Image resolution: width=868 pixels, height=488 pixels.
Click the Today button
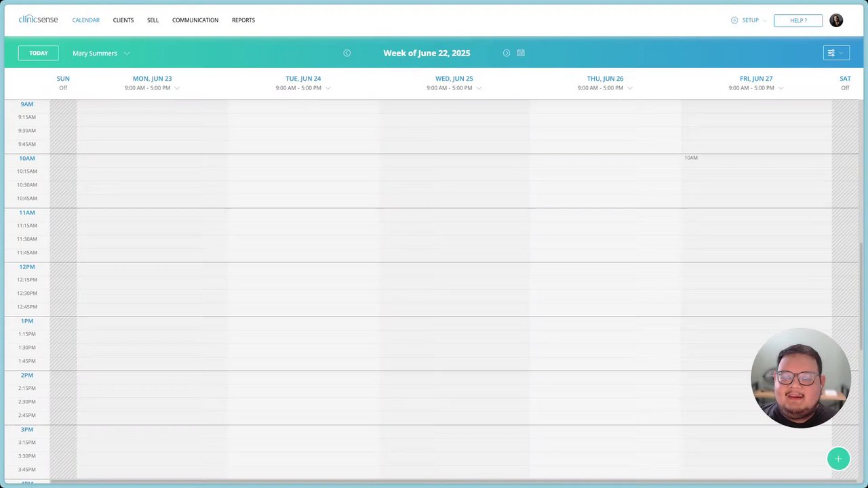click(x=39, y=53)
